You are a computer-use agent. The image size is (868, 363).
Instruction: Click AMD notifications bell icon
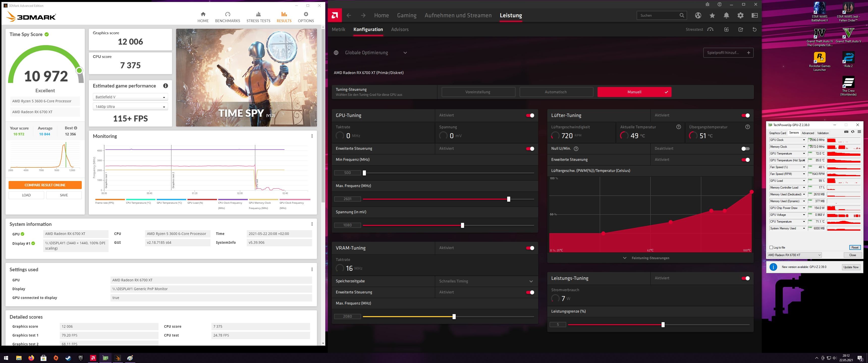(x=726, y=15)
